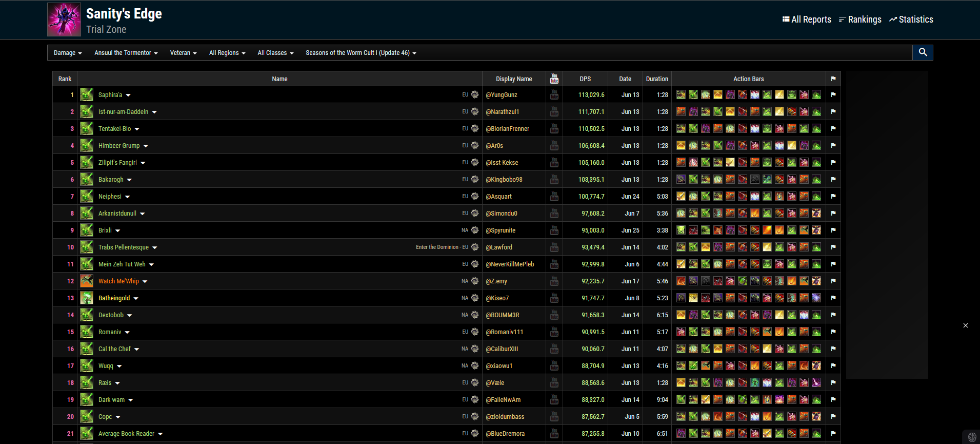This screenshot has width=980, height=444.
Task: Click the YouTube icon in Neiphesi row
Action: click(x=554, y=196)
